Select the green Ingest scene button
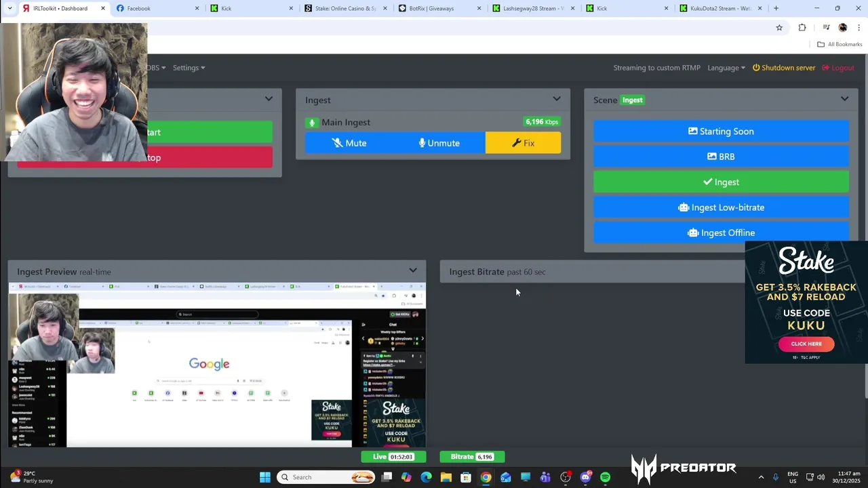Screen dimensions: 868x488 click(x=721, y=182)
